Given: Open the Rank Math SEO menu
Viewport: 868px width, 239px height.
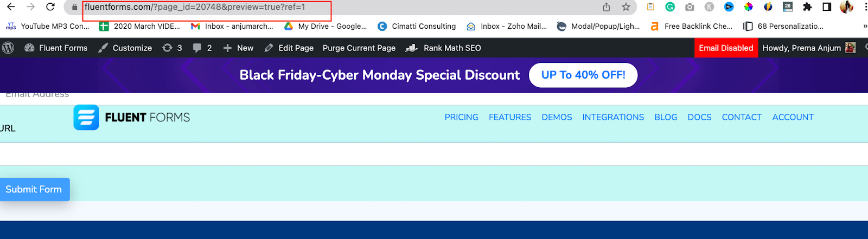Looking at the screenshot, I should (x=443, y=48).
